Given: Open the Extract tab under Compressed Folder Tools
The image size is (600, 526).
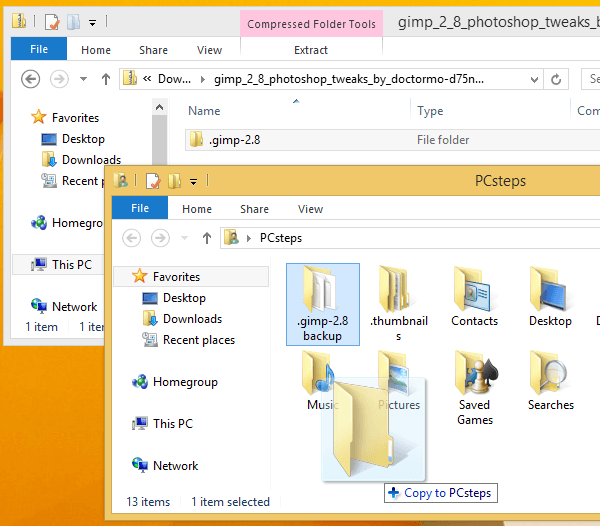Looking at the screenshot, I should (x=311, y=50).
